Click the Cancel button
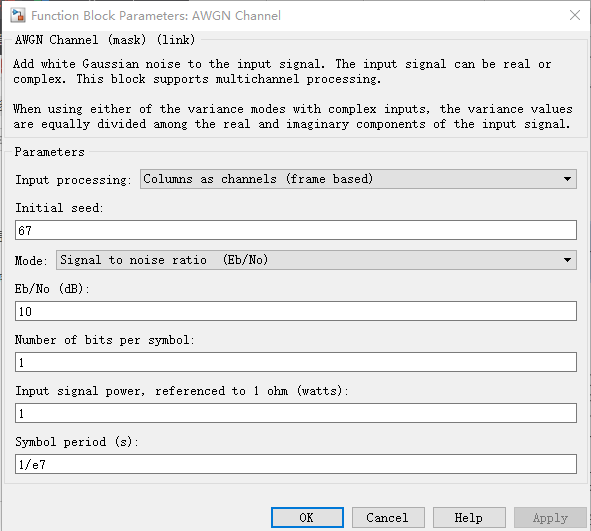Viewport: 591px width, 531px height. pyautogui.click(x=388, y=517)
